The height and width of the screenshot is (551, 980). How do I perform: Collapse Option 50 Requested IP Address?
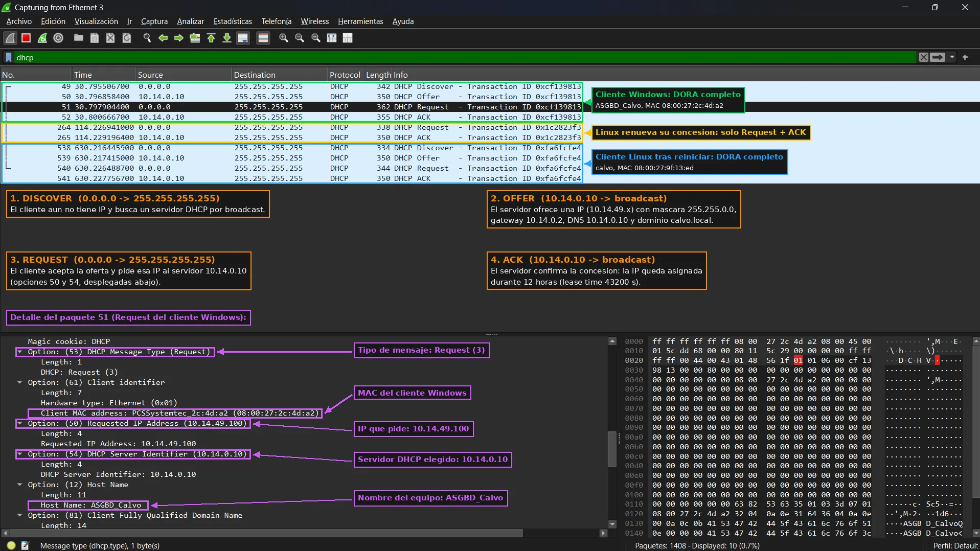click(x=20, y=423)
